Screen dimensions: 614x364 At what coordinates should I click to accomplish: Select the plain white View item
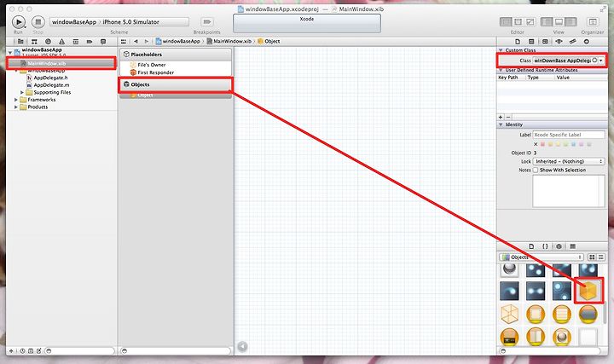point(588,337)
